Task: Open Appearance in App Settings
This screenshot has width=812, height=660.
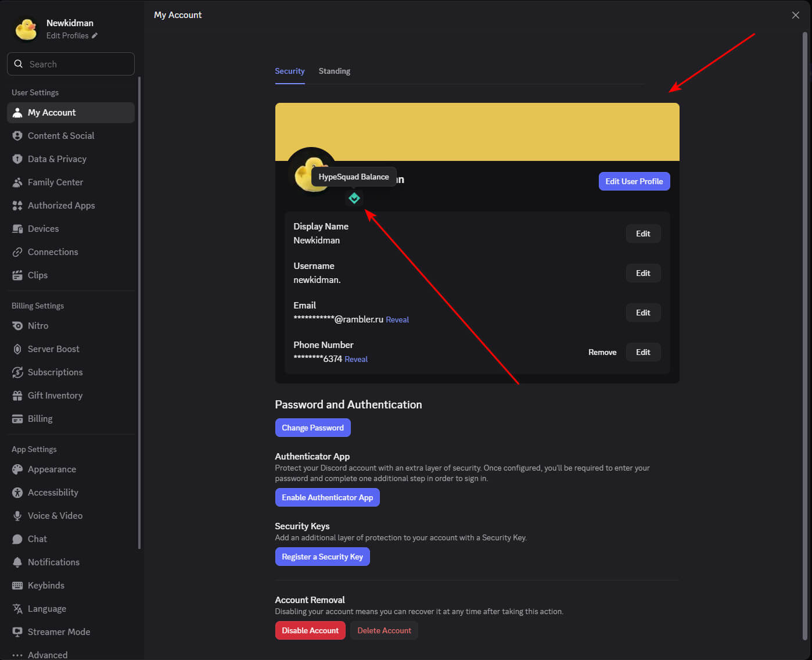Action: (x=52, y=469)
